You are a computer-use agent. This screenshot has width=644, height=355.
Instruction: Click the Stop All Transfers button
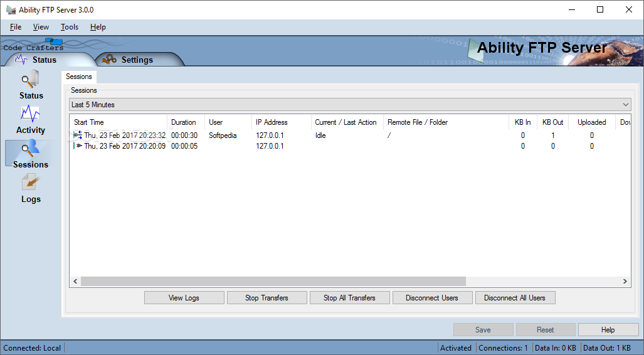tap(349, 298)
